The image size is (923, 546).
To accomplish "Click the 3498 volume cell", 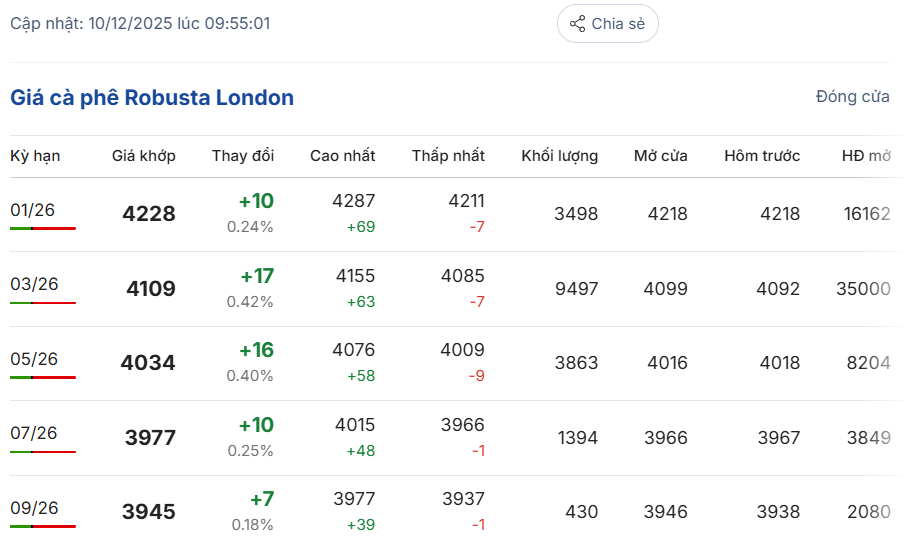I will [575, 214].
